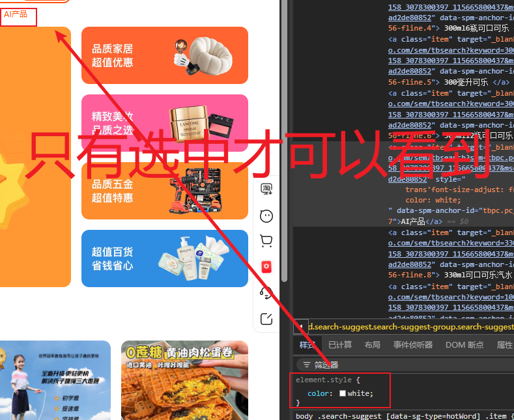Open the 黄油肉松蛋卷 product image
The image size is (514, 420).
click(x=184, y=380)
